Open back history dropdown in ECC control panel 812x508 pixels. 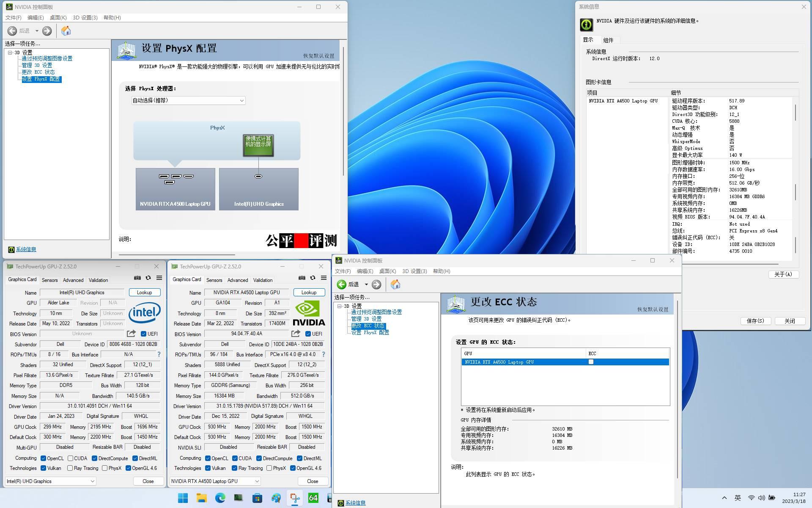[x=366, y=284]
